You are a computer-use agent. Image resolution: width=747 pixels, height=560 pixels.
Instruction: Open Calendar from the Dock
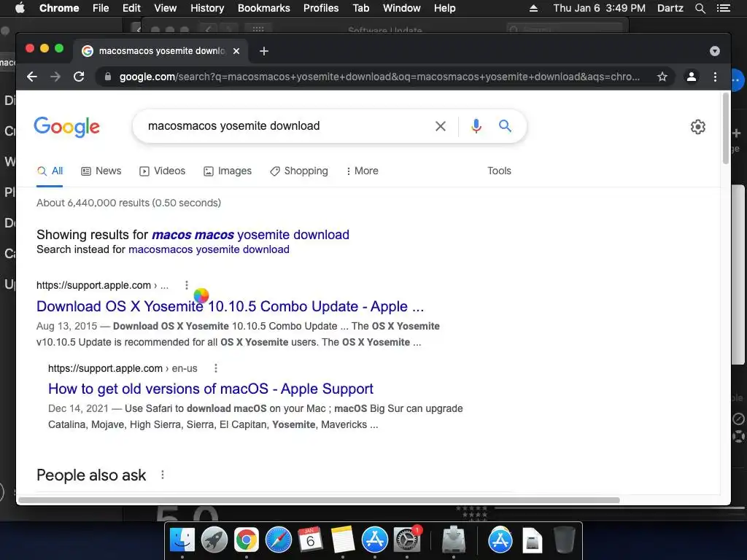click(310, 540)
